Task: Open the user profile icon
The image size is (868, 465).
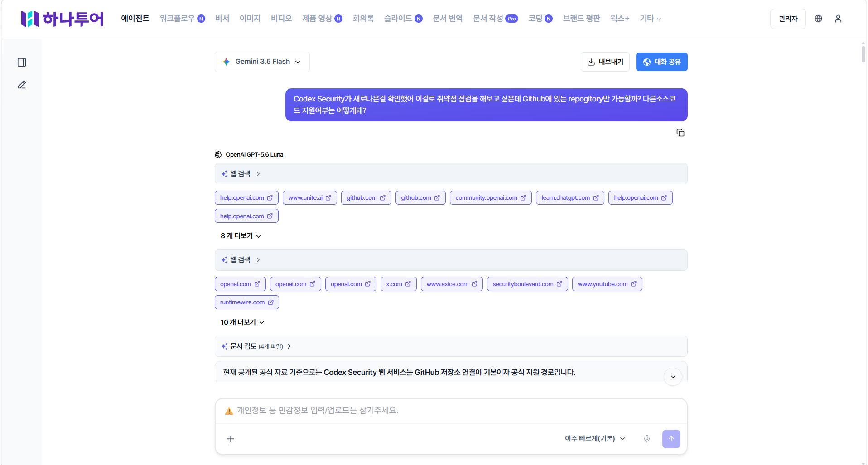Action: 838,19
